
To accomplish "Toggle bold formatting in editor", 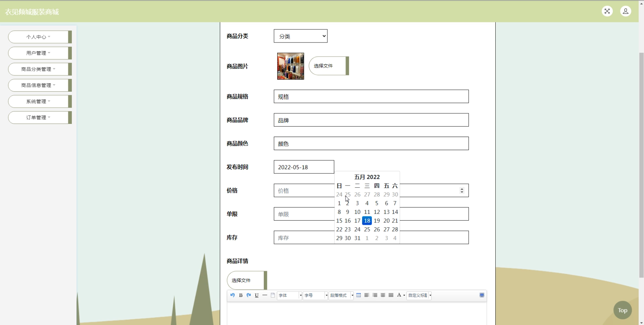I will pyautogui.click(x=241, y=295).
